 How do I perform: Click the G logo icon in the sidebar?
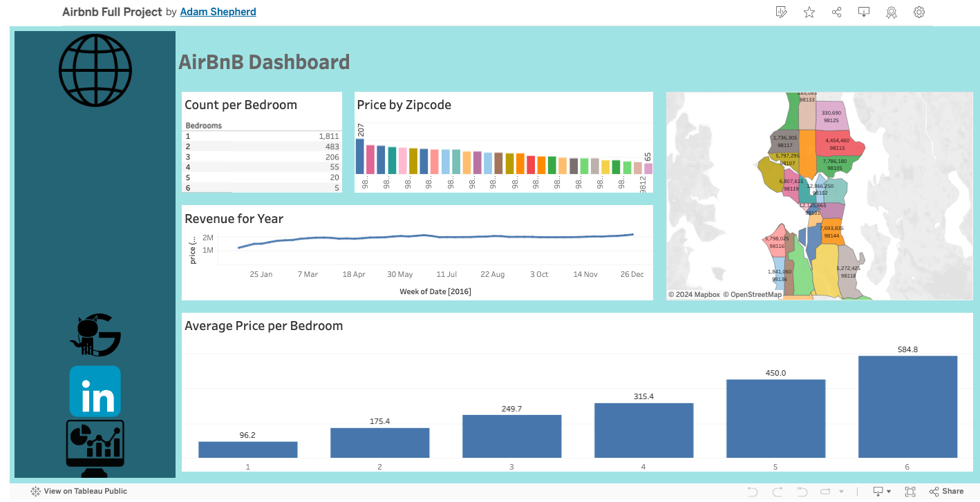tap(95, 335)
